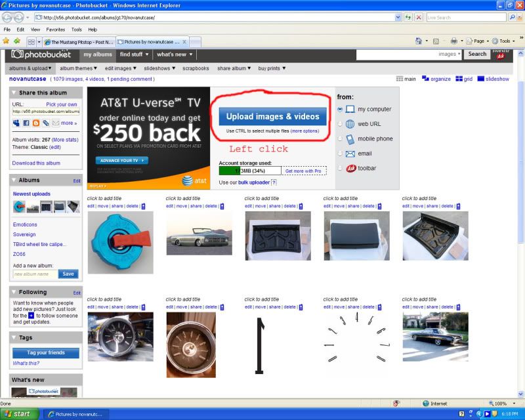525x420 pixels.
Task: Click 'Tag your friends' button
Action: tap(46, 352)
